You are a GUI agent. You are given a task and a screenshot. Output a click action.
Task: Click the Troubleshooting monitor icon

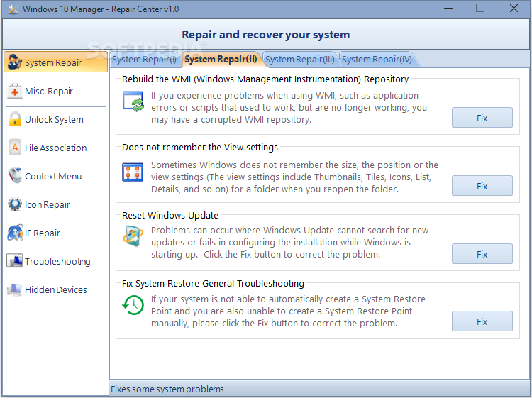(x=15, y=260)
